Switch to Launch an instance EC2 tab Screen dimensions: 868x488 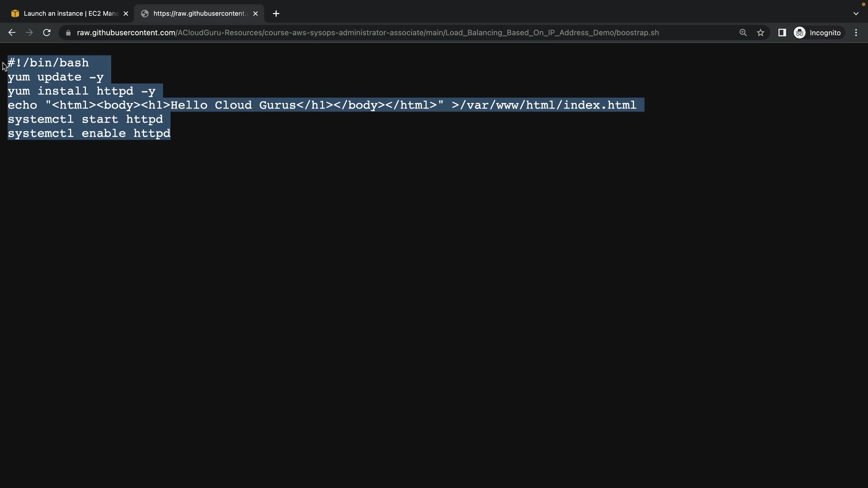(x=68, y=14)
